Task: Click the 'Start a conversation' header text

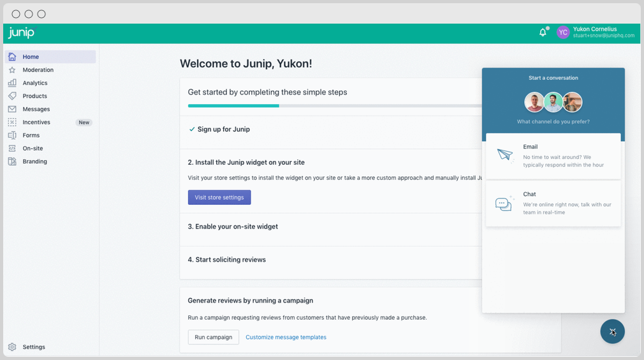Action: tap(553, 78)
